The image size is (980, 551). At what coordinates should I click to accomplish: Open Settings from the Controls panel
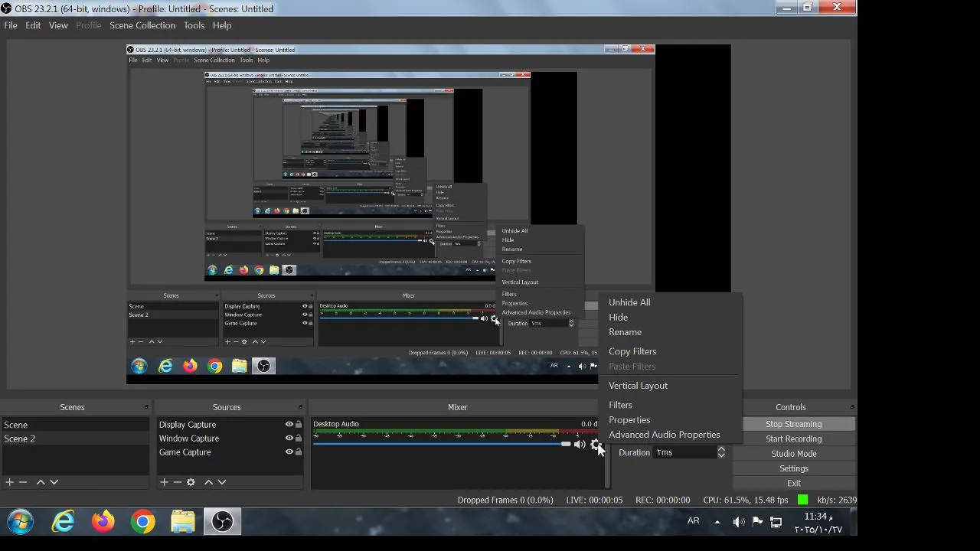click(793, 468)
